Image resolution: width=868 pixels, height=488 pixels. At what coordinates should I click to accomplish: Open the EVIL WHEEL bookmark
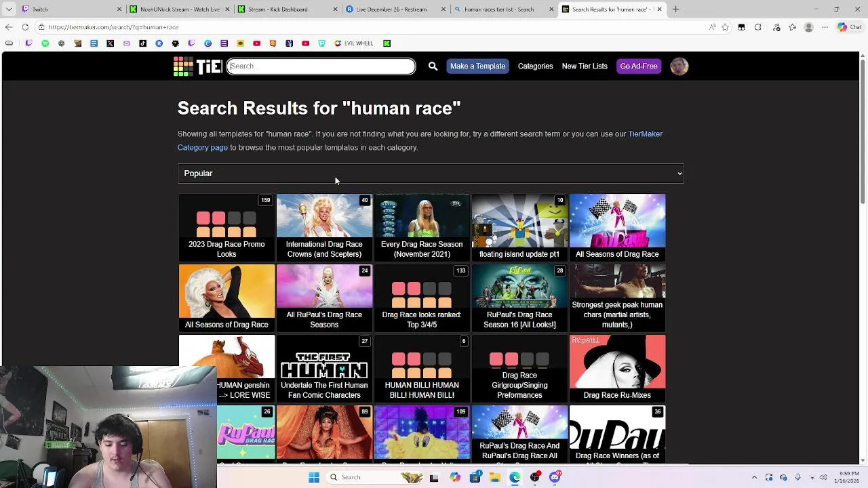354,43
